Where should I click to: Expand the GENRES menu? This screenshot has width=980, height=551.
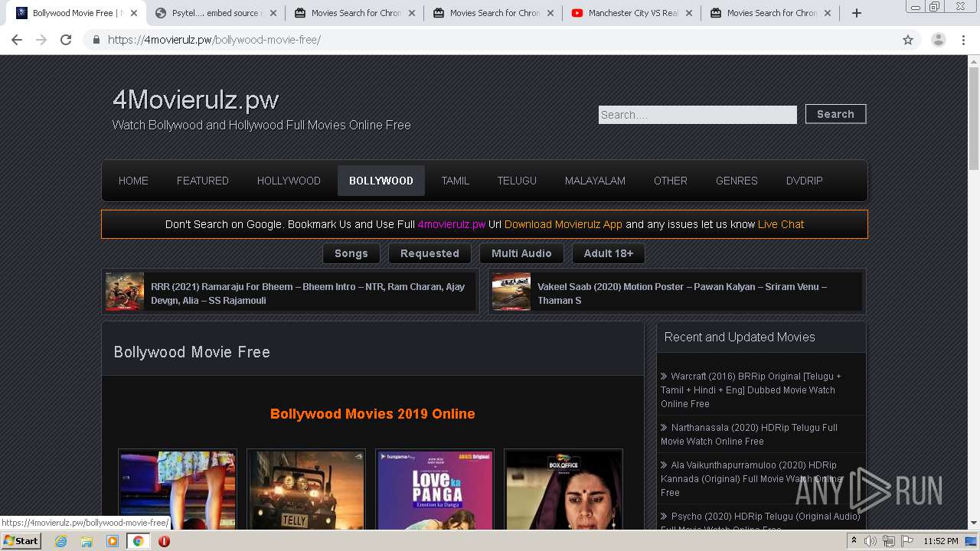coord(737,181)
